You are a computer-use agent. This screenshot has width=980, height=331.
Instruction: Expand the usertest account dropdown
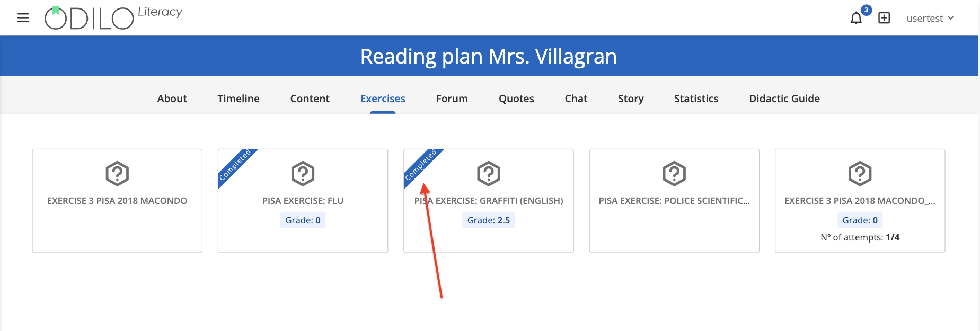click(x=930, y=18)
